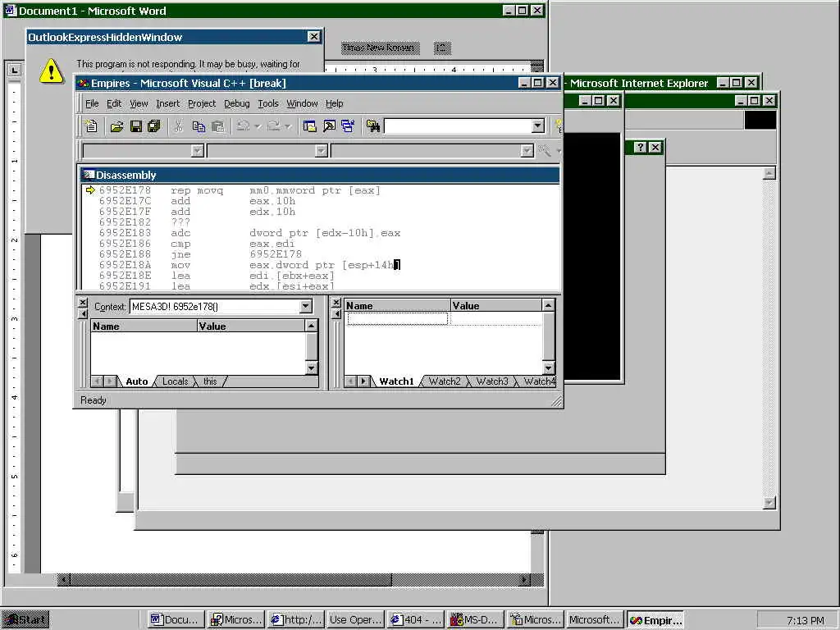Screen dimensions: 840x630
Task: Switch to the 404 - ... taskbar button
Action: pyautogui.click(x=416, y=620)
